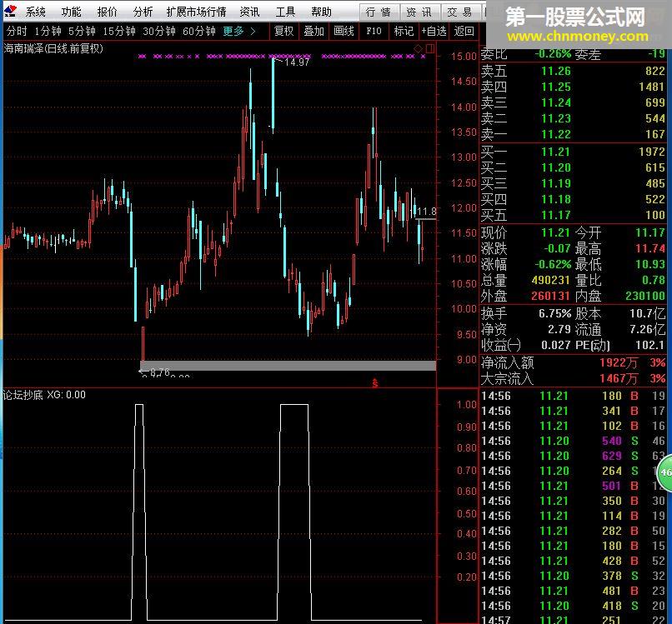Open the 画线 drawing tools

344,32
